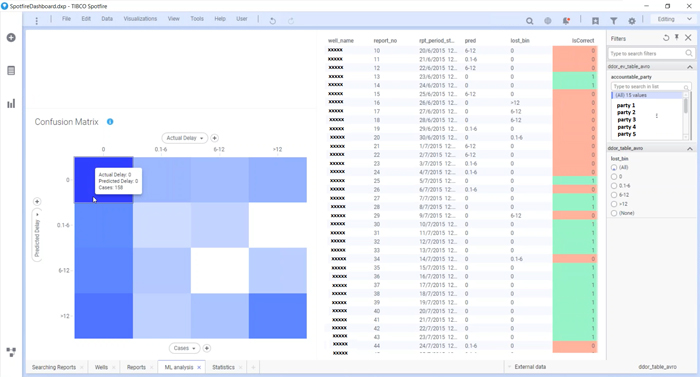The height and width of the screenshot is (377, 700).
Task: Expand the Editing mode dropdown
Action: click(671, 19)
